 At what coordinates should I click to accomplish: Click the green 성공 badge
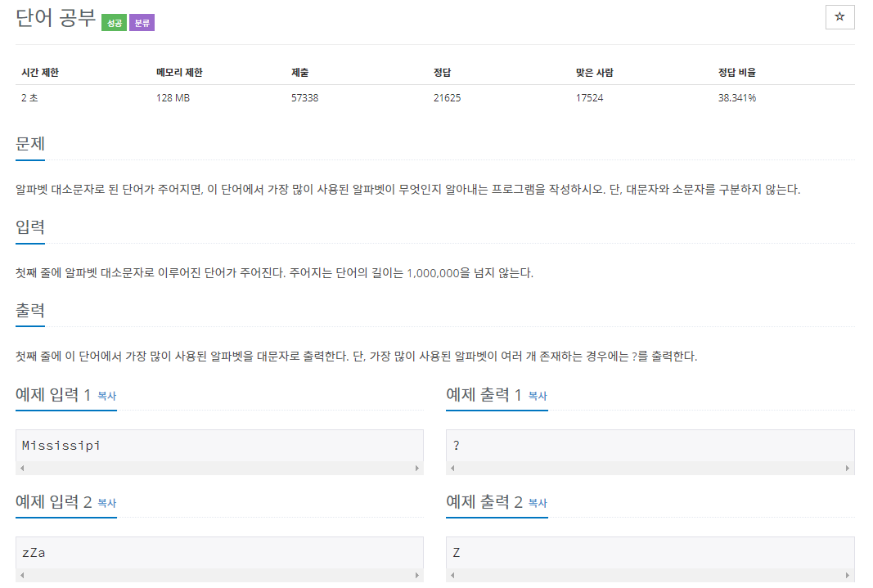tap(114, 23)
